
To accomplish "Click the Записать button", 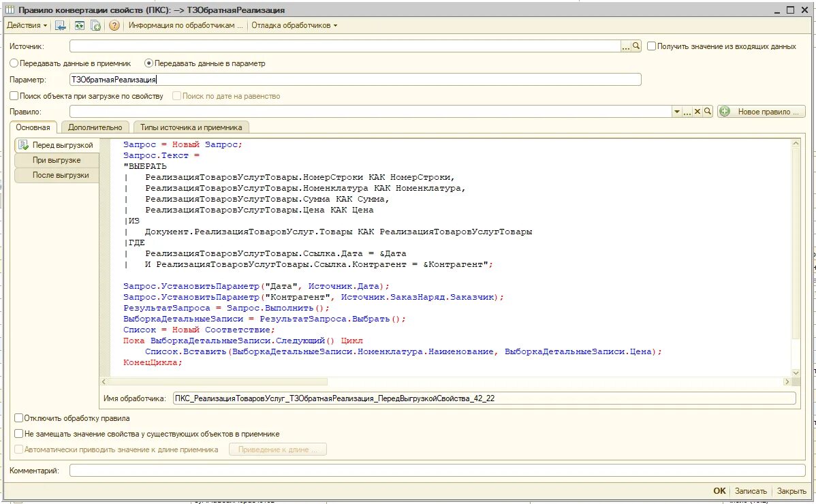I will click(x=751, y=491).
